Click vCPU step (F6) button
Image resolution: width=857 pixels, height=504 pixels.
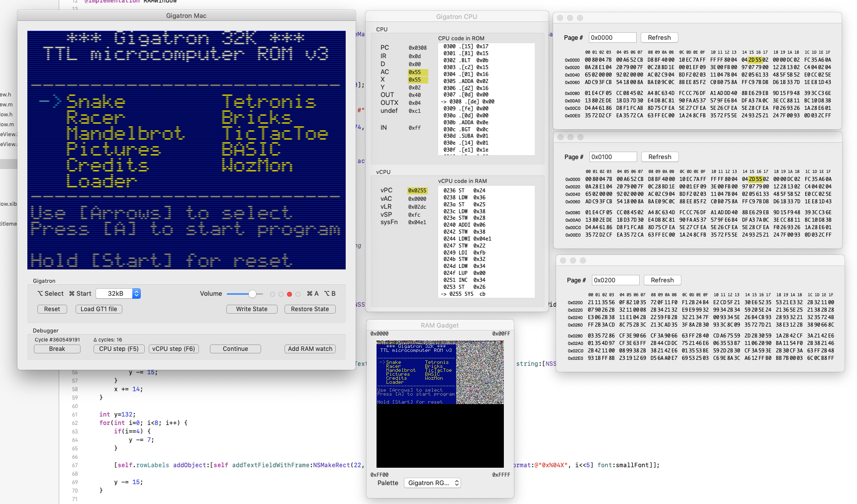click(x=174, y=349)
